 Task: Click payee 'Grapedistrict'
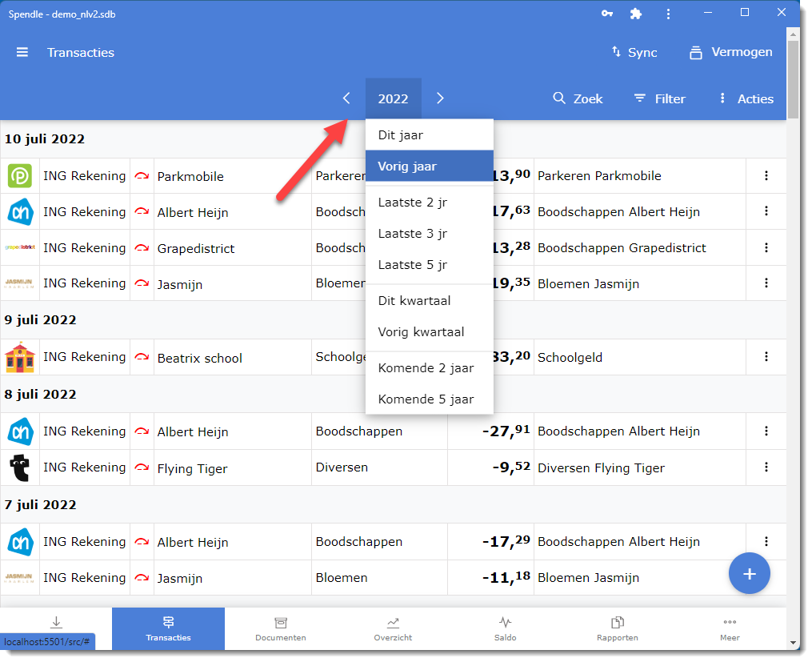[196, 249]
